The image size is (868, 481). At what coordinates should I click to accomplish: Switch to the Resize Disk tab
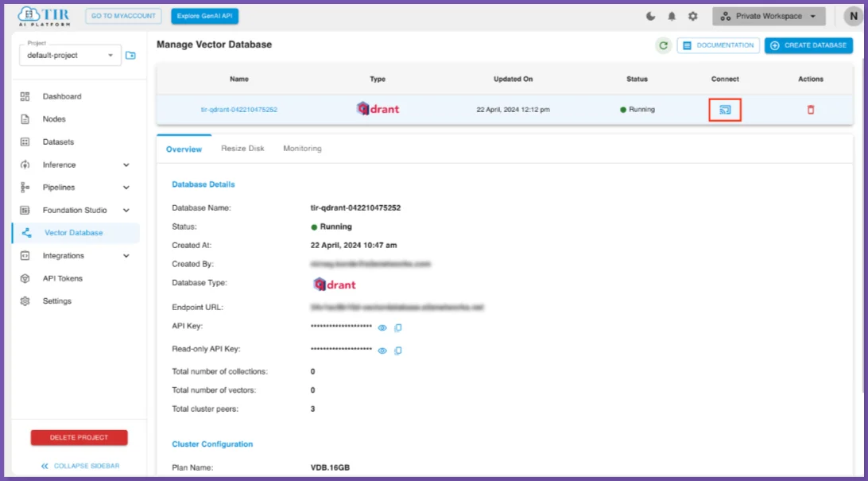(x=242, y=149)
